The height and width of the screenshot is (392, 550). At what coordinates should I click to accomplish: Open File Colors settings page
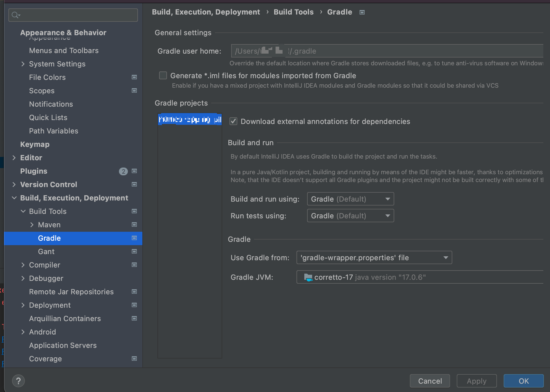(x=47, y=77)
